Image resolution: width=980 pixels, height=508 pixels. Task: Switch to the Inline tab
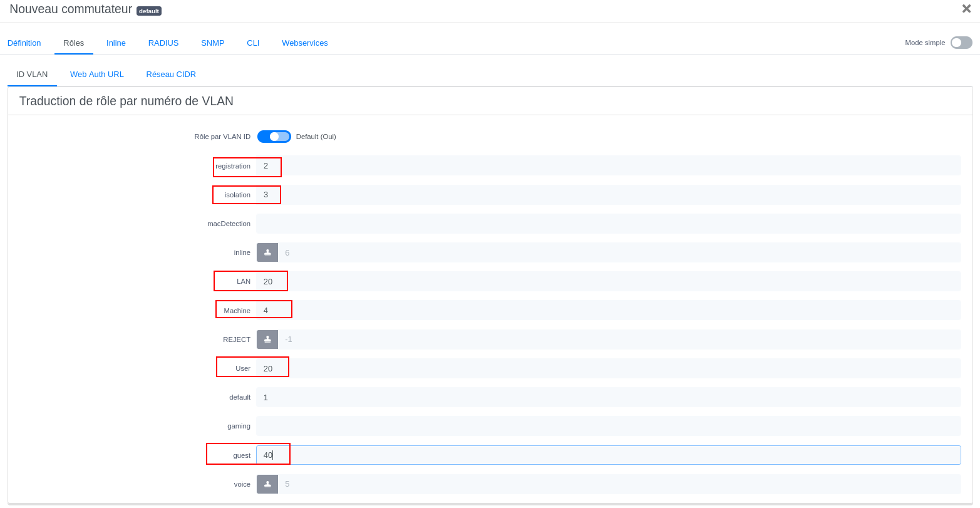[116, 43]
